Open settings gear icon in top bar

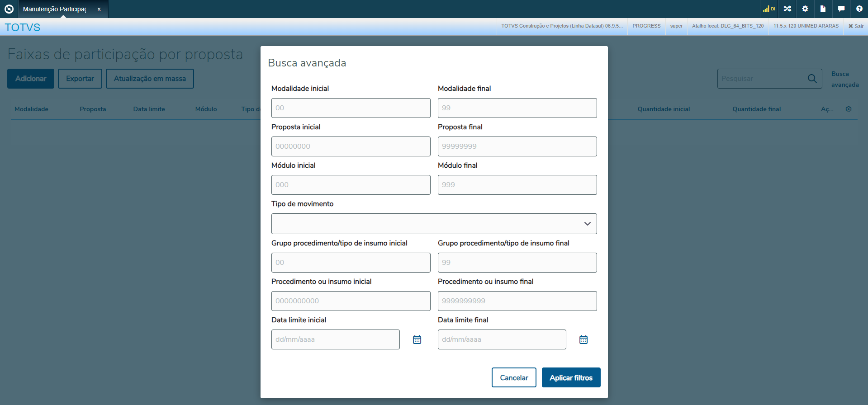(805, 9)
